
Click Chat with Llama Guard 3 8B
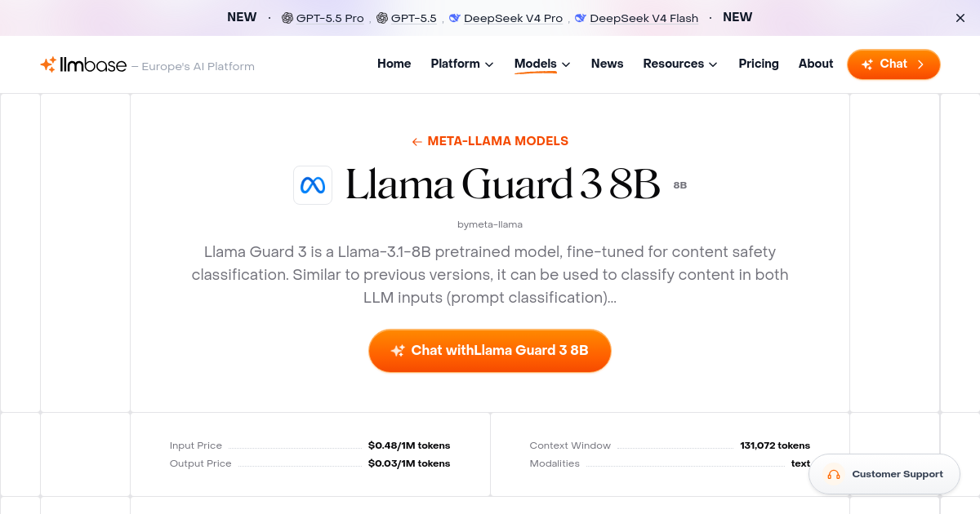click(490, 351)
